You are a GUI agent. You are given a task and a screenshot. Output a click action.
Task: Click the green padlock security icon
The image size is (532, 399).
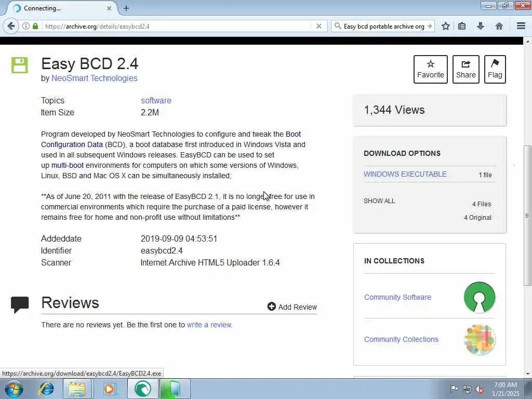click(x=35, y=26)
